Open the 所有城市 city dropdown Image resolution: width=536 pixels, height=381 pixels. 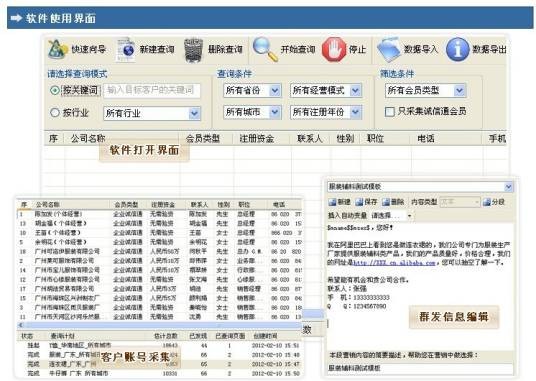coord(252,112)
